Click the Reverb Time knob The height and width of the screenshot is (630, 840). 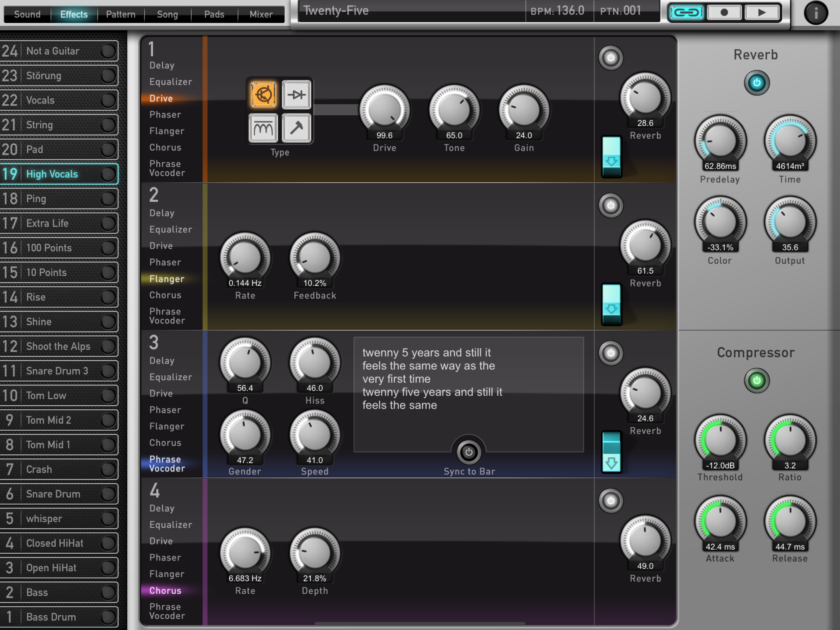pos(790,140)
